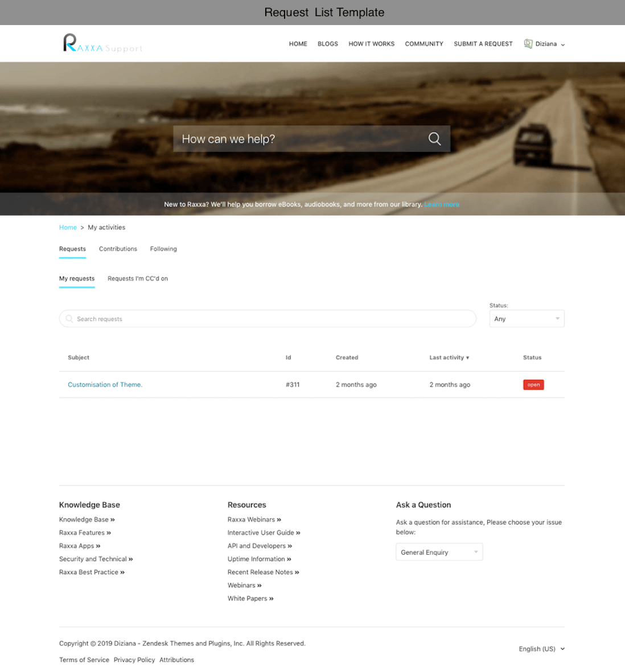
Task: Click the Home breadcrumb link
Action: 68,227
